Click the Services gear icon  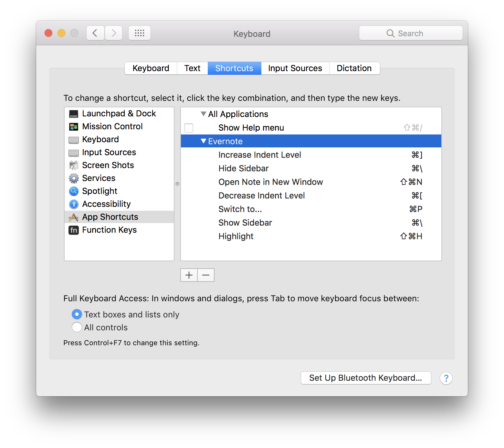point(74,178)
